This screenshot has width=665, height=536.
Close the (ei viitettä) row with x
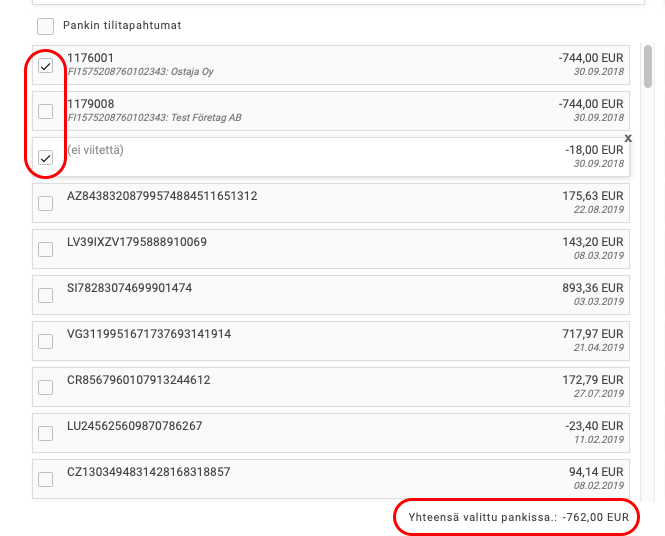point(628,138)
